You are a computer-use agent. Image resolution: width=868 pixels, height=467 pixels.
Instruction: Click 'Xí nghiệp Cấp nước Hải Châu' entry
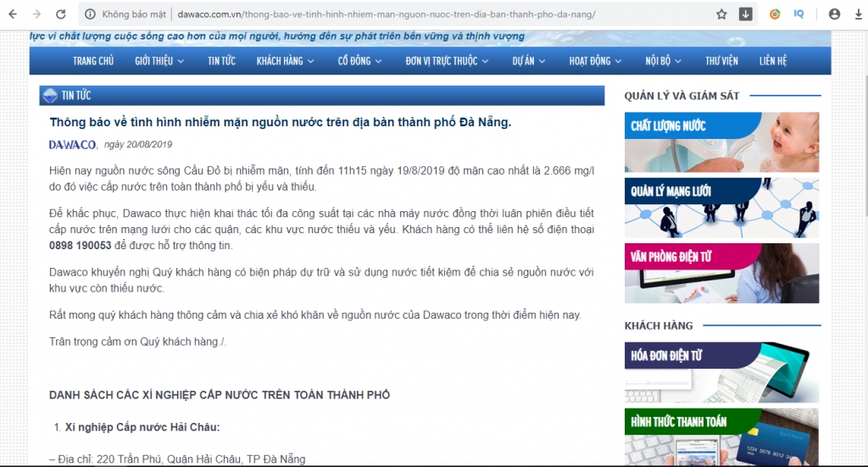(x=142, y=427)
